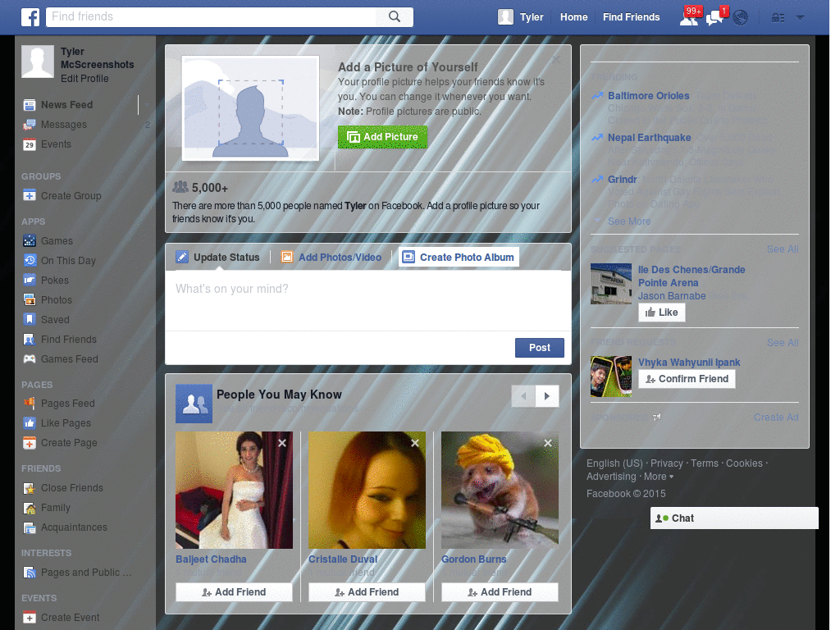The height and width of the screenshot is (630, 840).
Task: Open Find Friends in the top bar
Action: pyautogui.click(x=631, y=17)
